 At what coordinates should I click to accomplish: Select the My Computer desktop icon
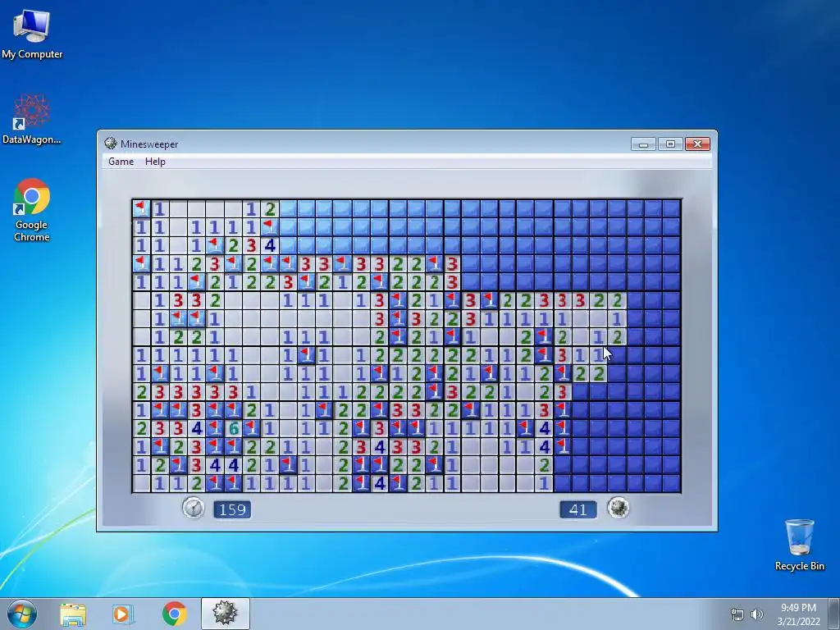point(32,34)
